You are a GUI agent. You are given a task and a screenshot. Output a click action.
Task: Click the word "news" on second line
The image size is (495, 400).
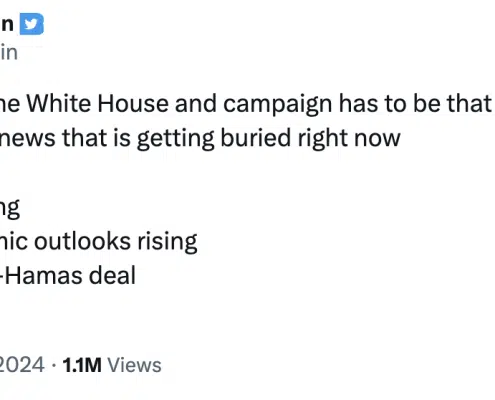[x=27, y=138]
